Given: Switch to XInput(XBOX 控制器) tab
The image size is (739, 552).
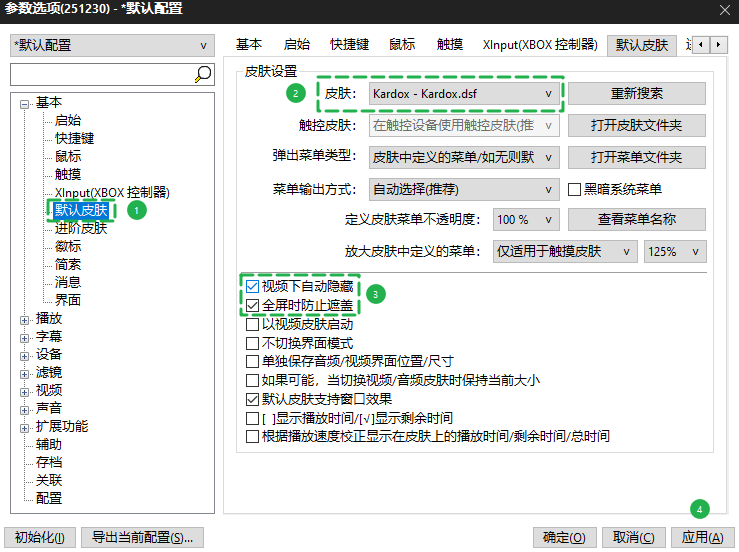Looking at the screenshot, I should click(539, 45).
